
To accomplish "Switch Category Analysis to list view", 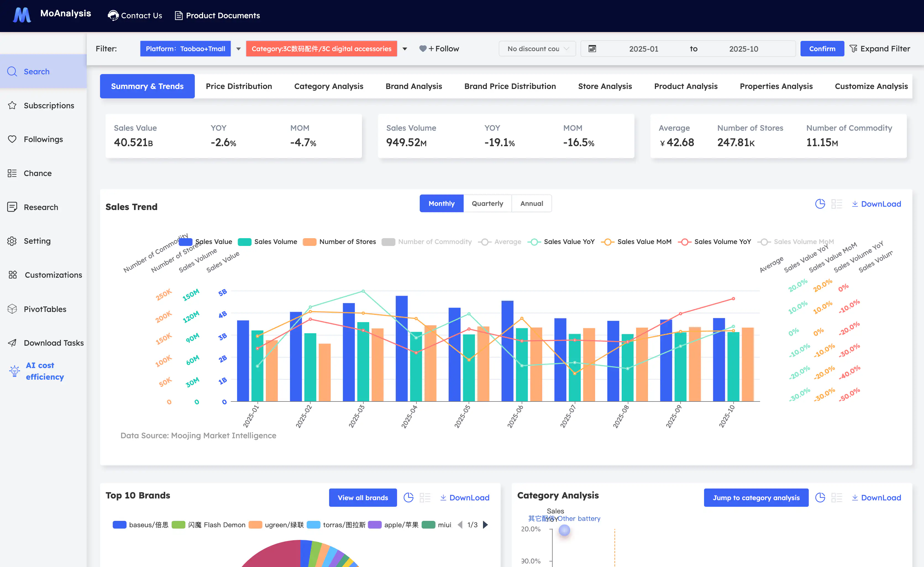I will click(x=836, y=497).
